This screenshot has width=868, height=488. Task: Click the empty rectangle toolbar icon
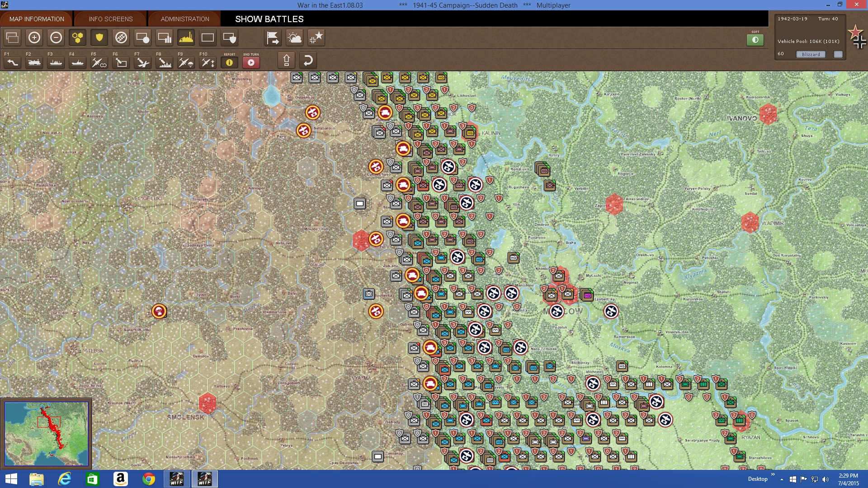(x=208, y=38)
